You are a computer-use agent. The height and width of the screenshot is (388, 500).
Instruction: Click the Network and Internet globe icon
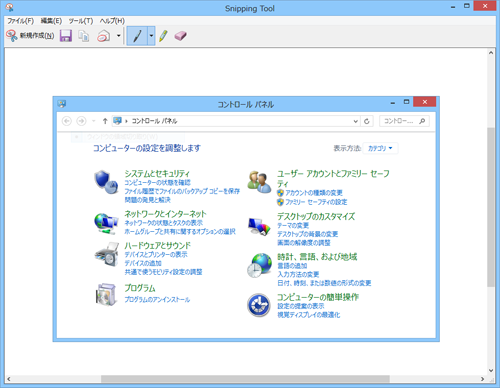106,223
